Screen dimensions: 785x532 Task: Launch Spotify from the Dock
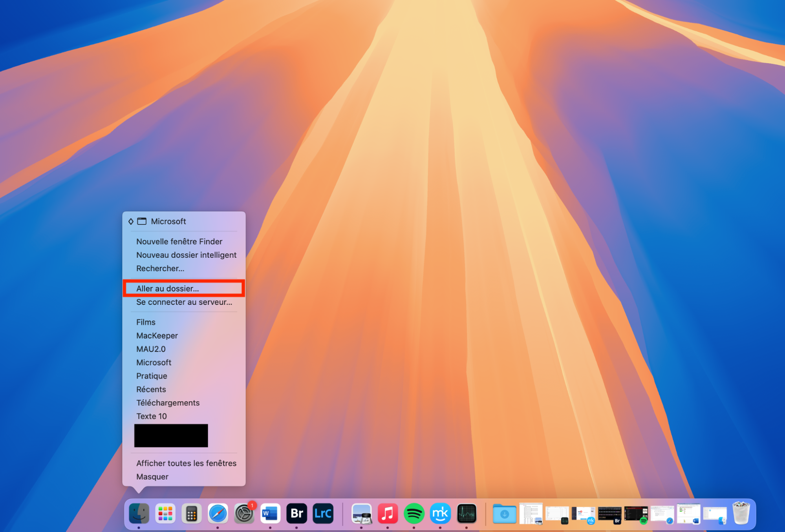pos(414,513)
